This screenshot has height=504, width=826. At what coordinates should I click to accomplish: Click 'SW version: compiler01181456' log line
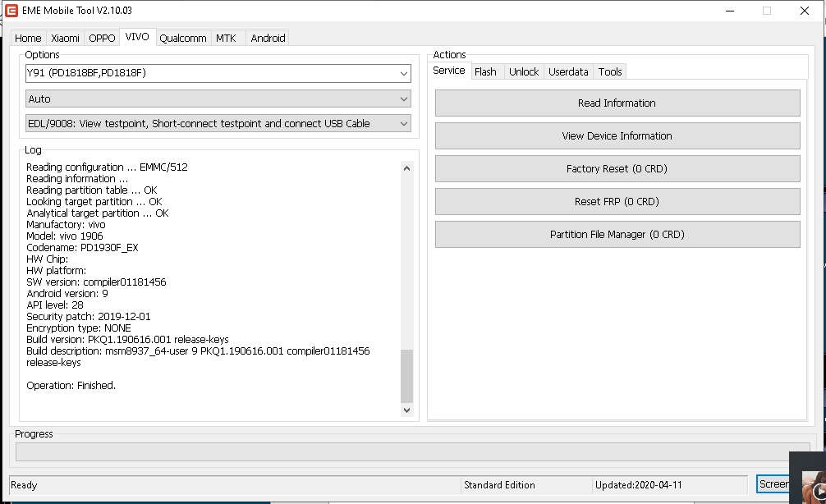(96, 282)
